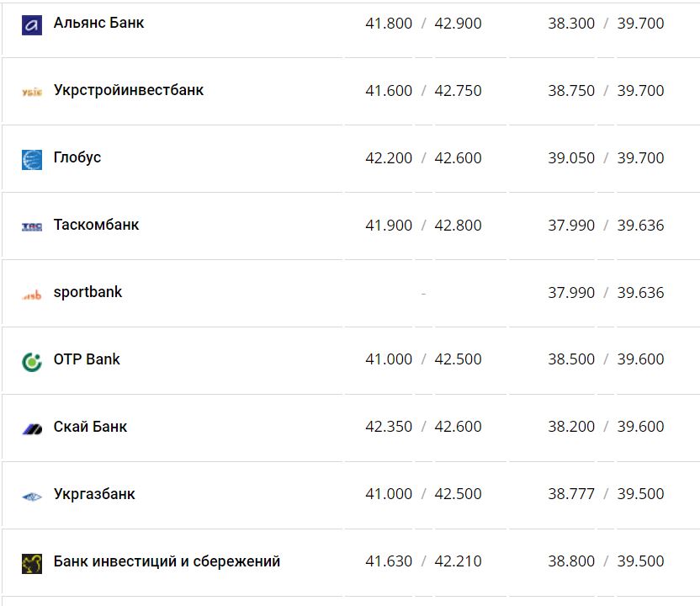The height and width of the screenshot is (606, 700).
Task: Click the sportbank name link
Action: pyautogui.click(x=87, y=292)
